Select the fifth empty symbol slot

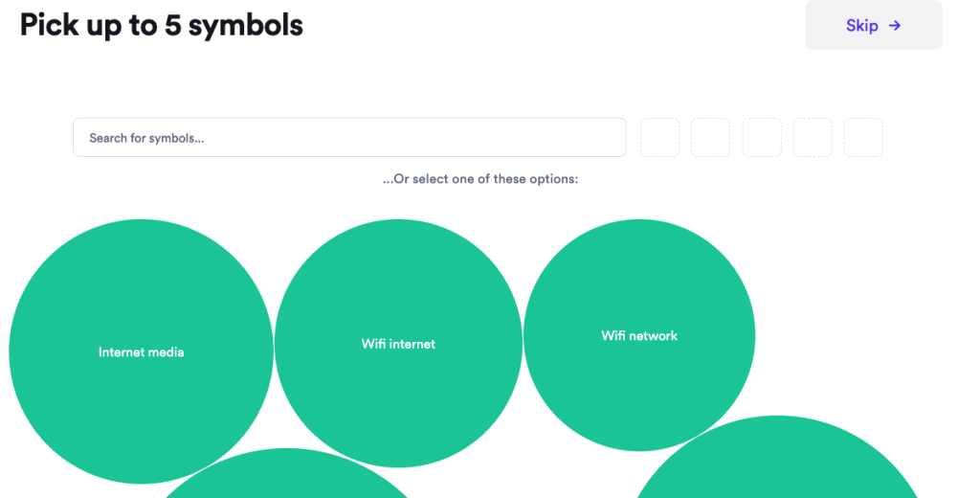[863, 138]
